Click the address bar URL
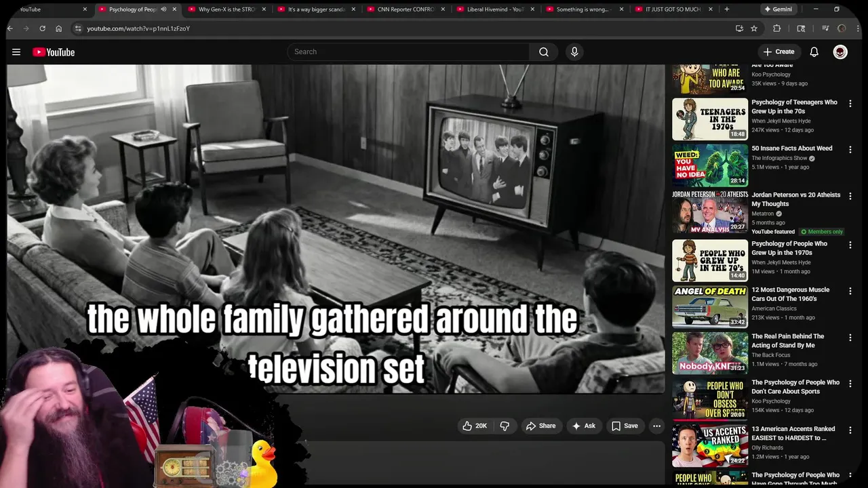 138,28
